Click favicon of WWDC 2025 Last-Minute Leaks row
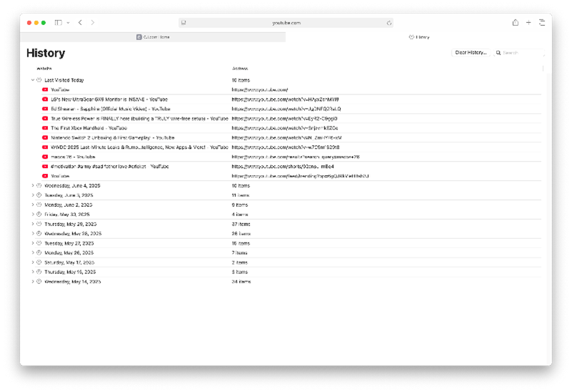This screenshot has height=392, width=572. [45, 147]
